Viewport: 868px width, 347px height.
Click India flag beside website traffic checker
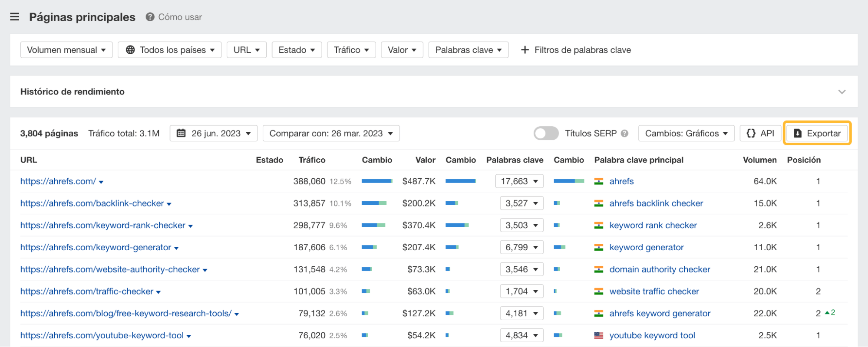[x=599, y=291]
